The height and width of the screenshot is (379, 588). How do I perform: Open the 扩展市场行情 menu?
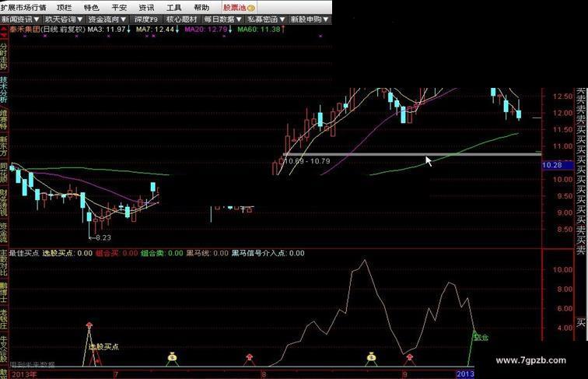pyautogui.click(x=23, y=7)
